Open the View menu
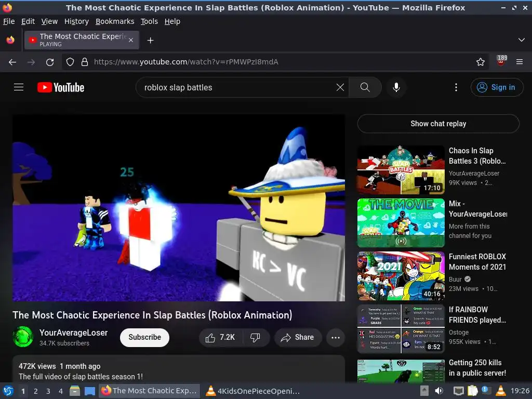The width and height of the screenshot is (532, 399). tap(49, 21)
